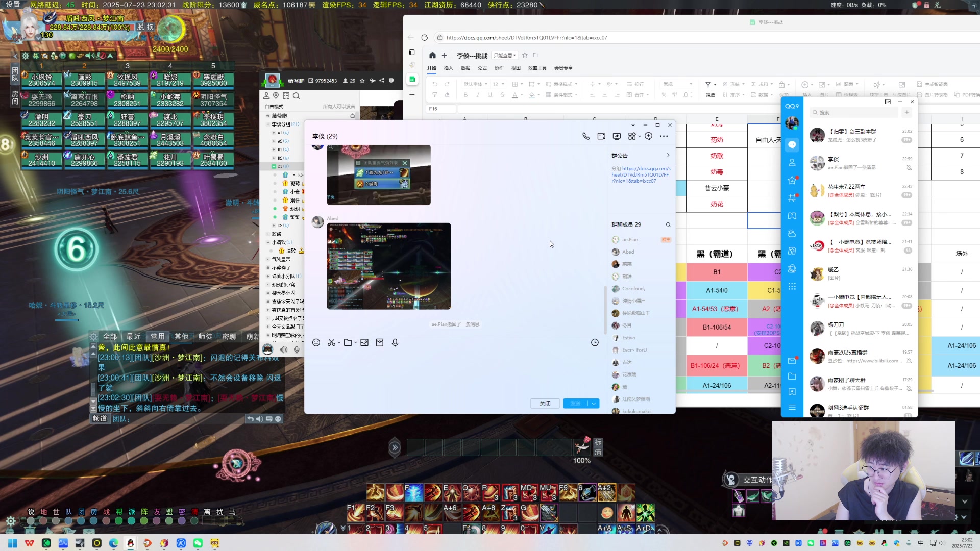Screen dimensions: 980x551
Task: Open the hamburger main menu in QQ sidebar
Action: (792, 408)
